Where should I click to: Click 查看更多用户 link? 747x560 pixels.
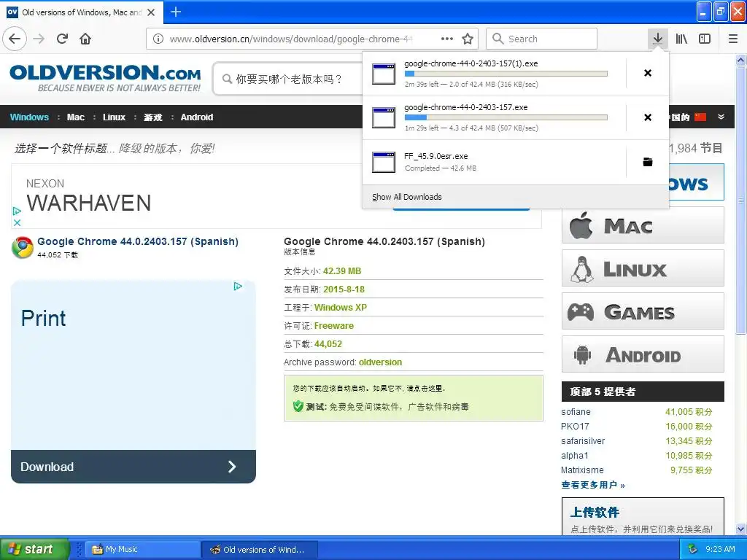[x=593, y=485]
